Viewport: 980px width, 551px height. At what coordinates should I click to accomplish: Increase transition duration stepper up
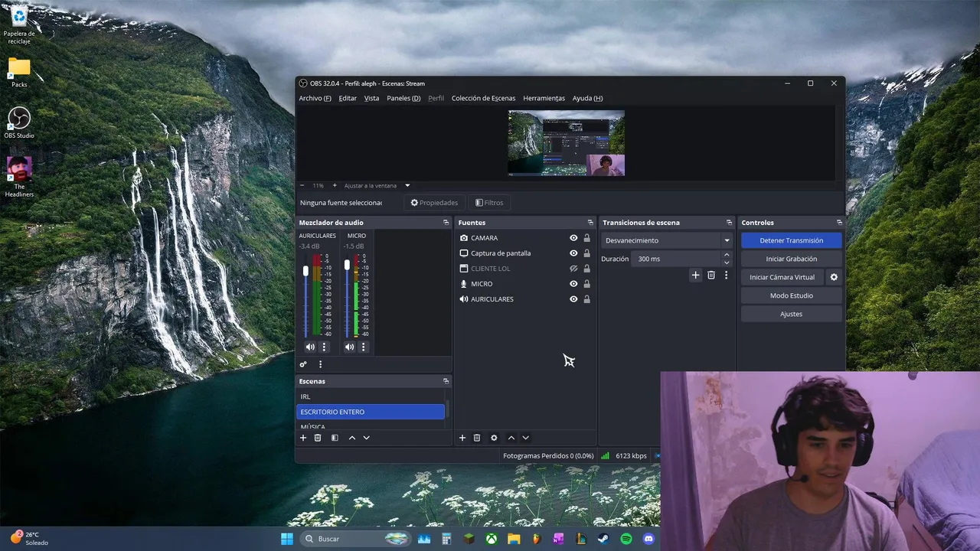coord(727,255)
